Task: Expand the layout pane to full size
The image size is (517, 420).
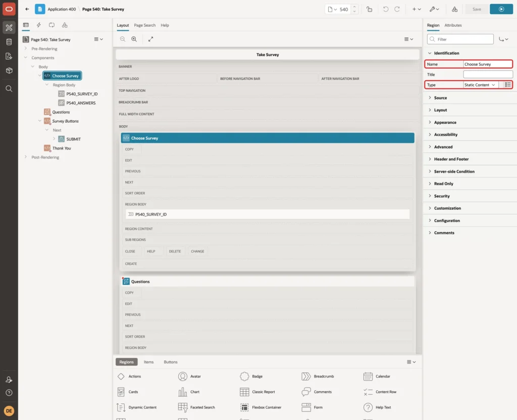Action: click(x=150, y=39)
